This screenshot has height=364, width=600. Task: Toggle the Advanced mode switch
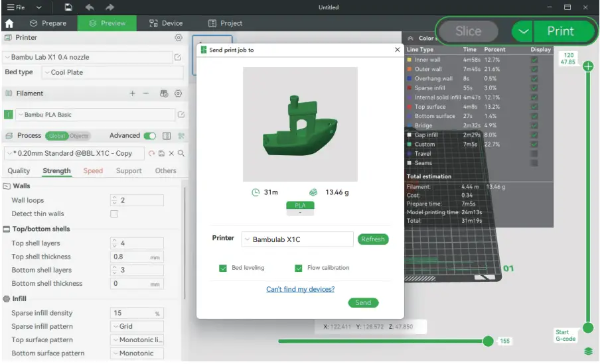coord(150,136)
